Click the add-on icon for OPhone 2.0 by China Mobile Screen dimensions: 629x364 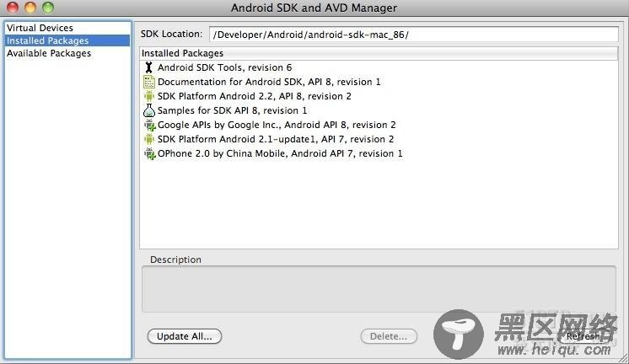[x=149, y=153]
